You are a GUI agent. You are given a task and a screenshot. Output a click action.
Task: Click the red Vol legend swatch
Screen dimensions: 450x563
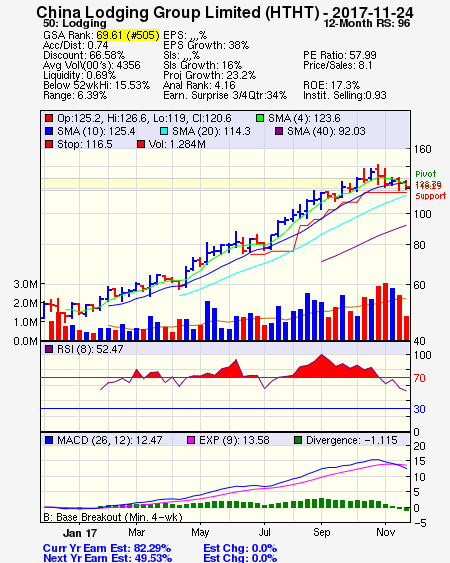pos(141,144)
